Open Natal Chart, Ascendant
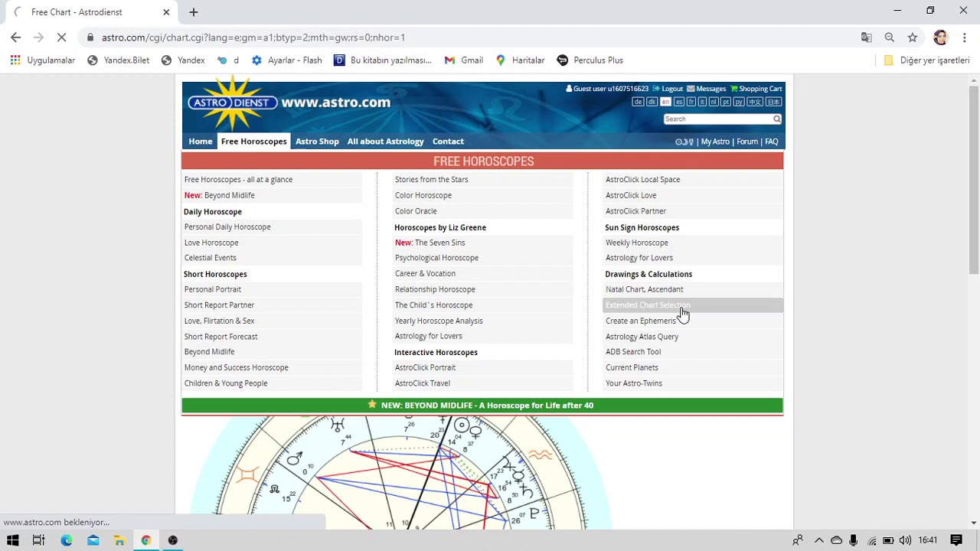Viewport: 980px width, 551px height. [x=644, y=289]
